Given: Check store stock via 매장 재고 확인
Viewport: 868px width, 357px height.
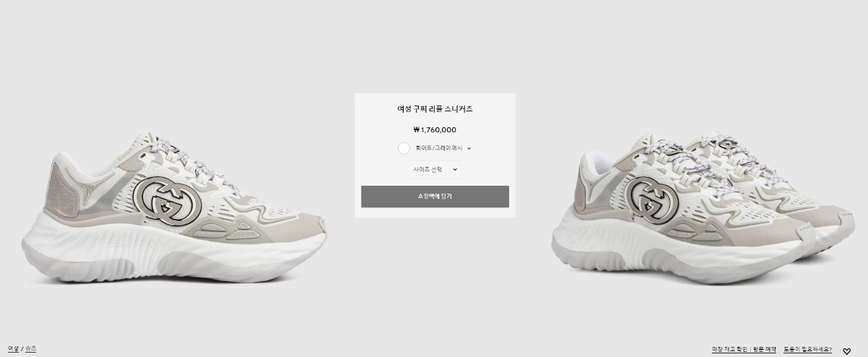Looking at the screenshot, I should tap(729, 350).
